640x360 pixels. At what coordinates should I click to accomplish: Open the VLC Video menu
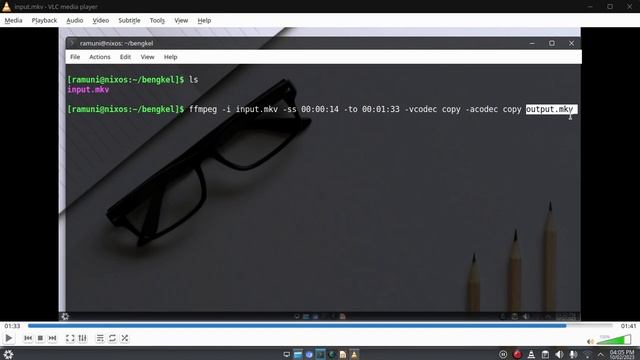click(x=100, y=20)
